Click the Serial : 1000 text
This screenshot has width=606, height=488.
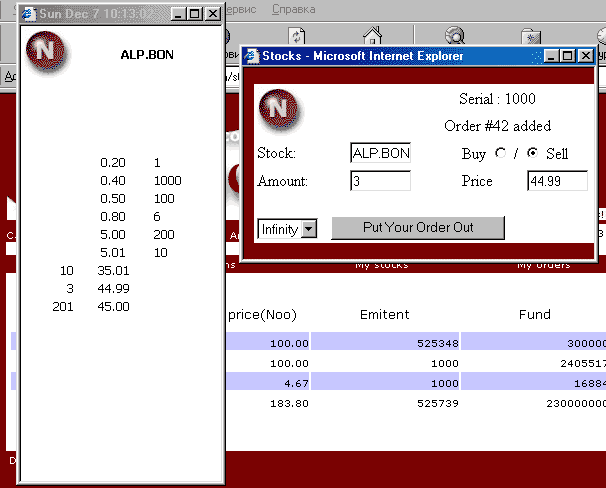(497, 99)
